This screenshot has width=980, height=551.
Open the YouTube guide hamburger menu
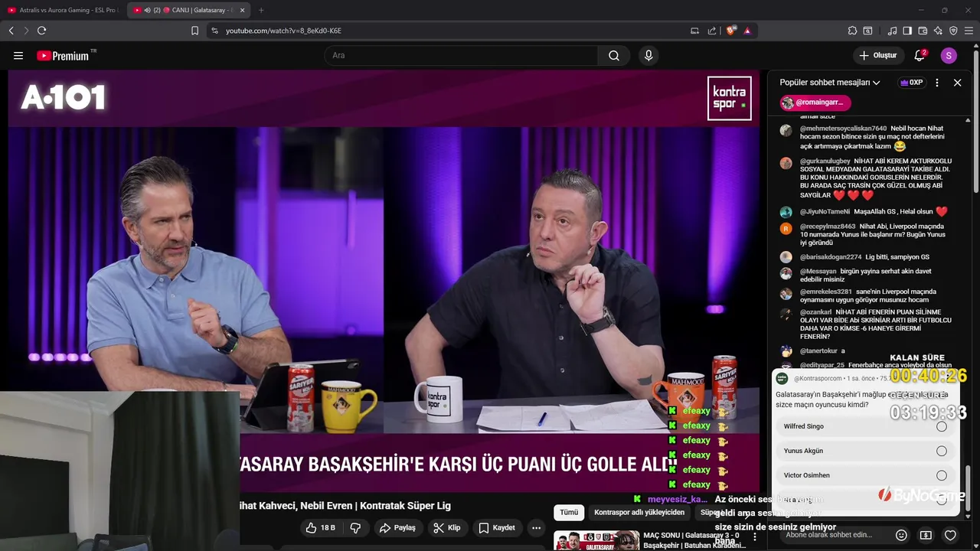click(18, 56)
